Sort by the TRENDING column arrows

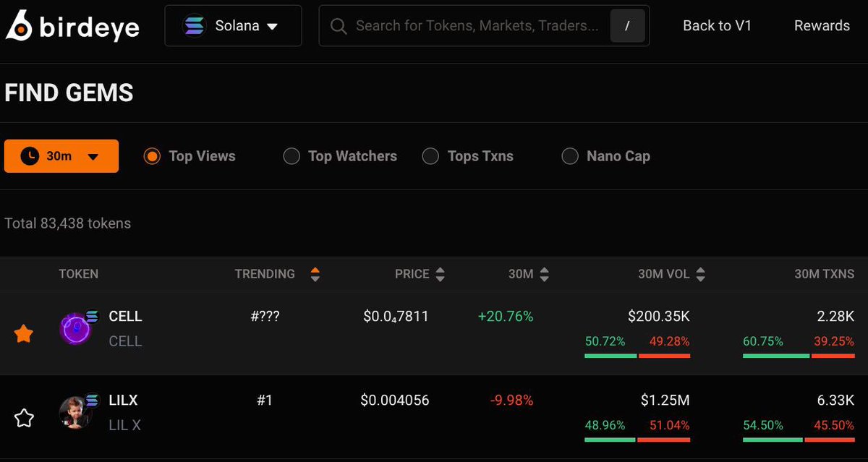[x=315, y=274]
